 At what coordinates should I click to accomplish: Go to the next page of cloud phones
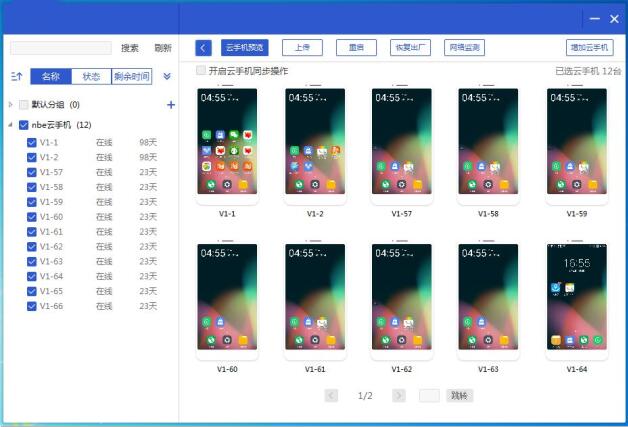click(399, 396)
